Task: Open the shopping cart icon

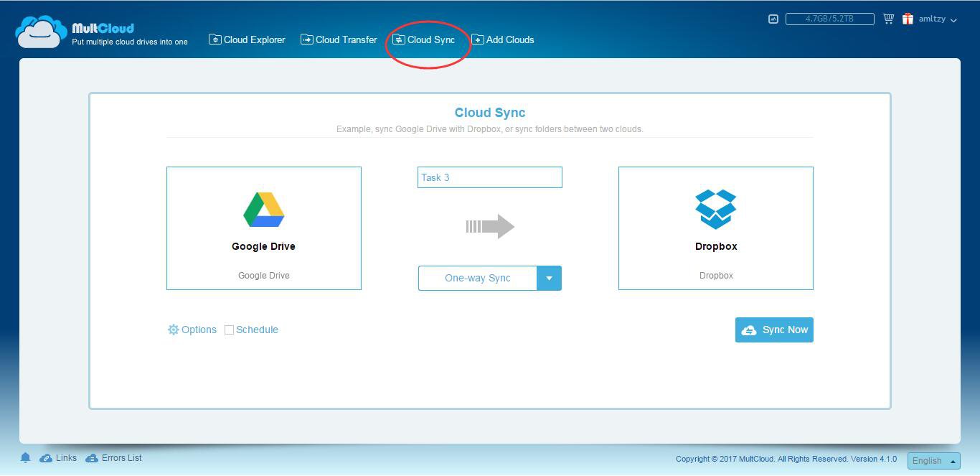Action: click(888, 19)
